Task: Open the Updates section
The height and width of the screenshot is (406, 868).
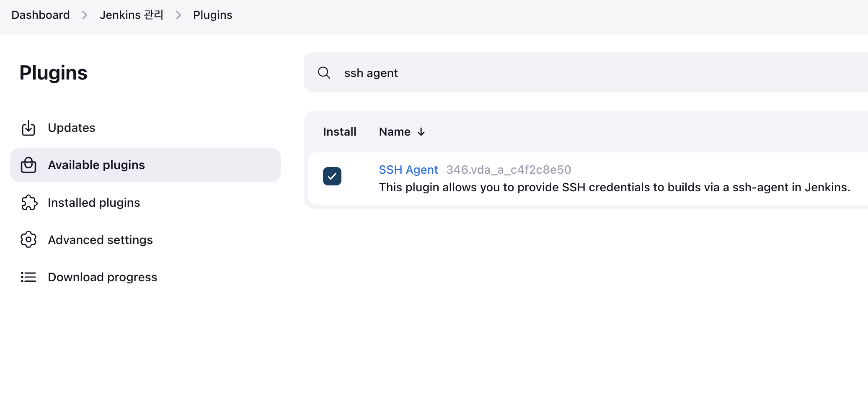Action: (x=145, y=128)
